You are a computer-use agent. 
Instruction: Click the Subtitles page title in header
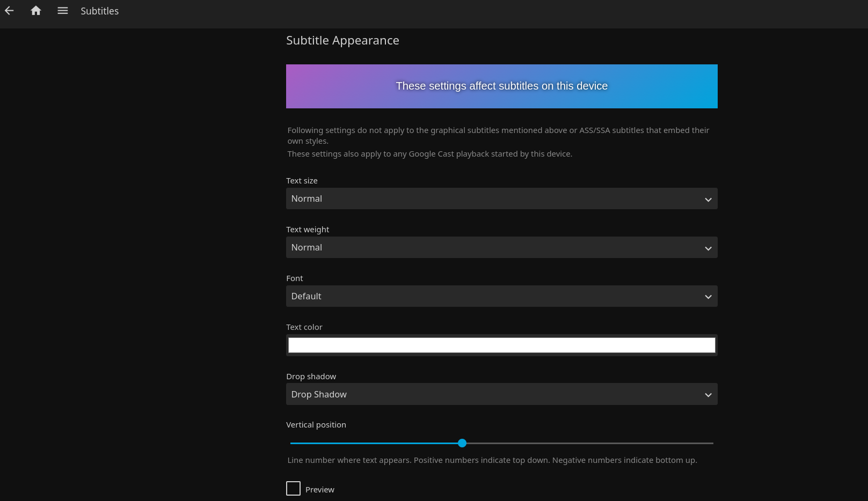[x=100, y=11]
